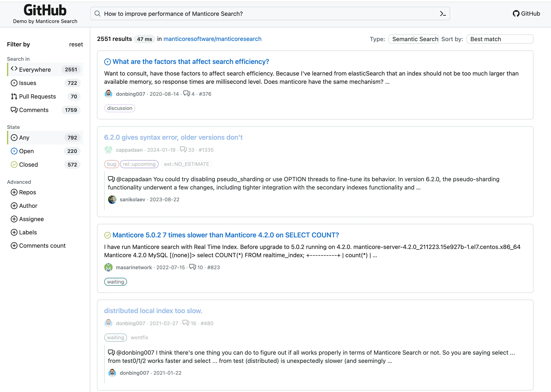Click the Comments icon in sidebar
Image resolution: width=551 pixels, height=392 pixels.
point(14,110)
